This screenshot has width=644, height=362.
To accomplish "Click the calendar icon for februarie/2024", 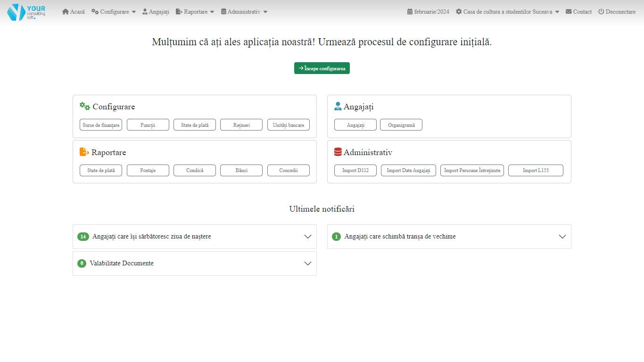I will pyautogui.click(x=410, y=12).
